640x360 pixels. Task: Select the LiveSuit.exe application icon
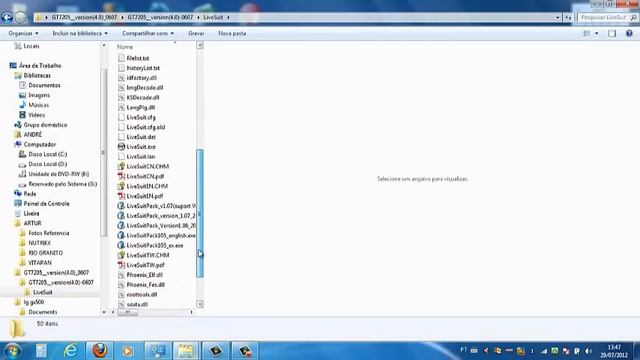(x=121, y=147)
